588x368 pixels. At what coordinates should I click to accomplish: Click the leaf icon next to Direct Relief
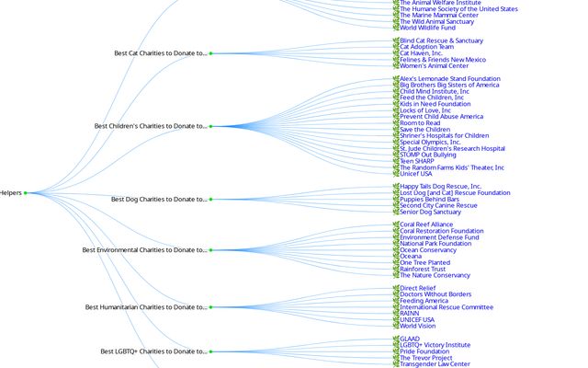coord(396,288)
